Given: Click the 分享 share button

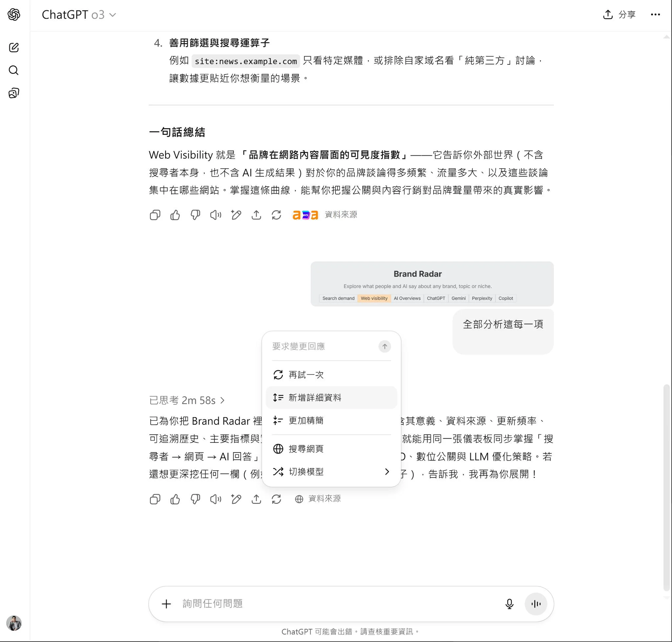Looking at the screenshot, I should tap(619, 14).
